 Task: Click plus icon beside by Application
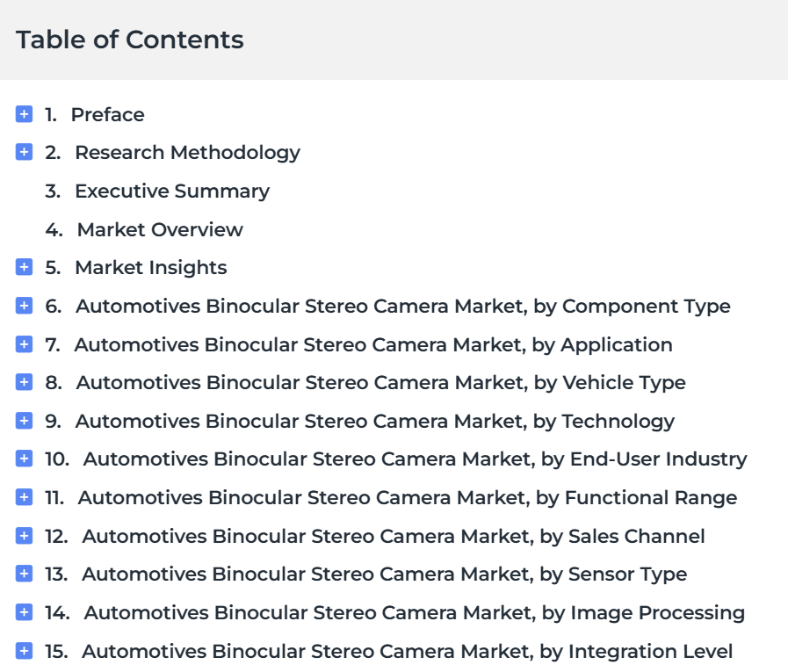24,344
